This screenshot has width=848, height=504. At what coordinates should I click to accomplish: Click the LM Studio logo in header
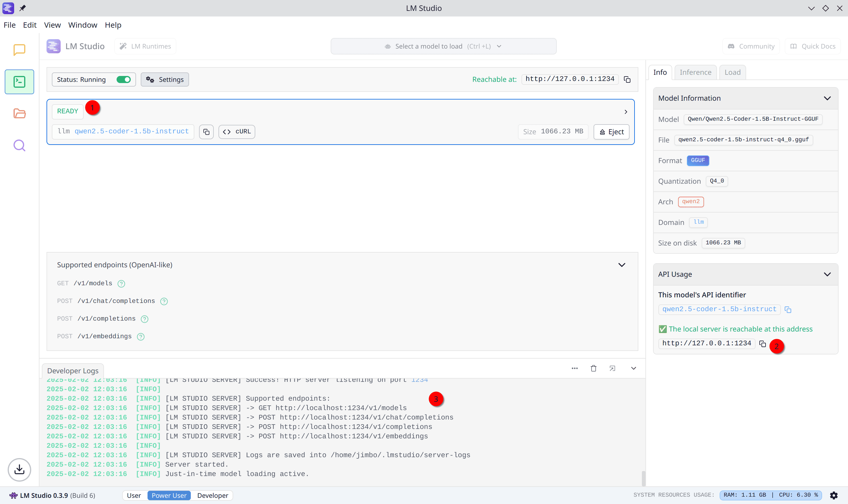click(54, 46)
